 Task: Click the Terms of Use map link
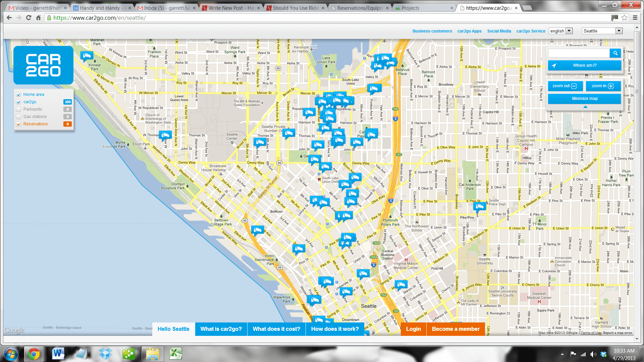[591, 333]
